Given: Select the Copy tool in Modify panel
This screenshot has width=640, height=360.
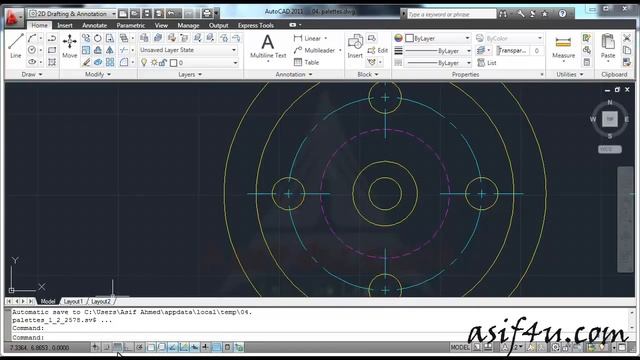Looking at the screenshot, I should point(86,38).
